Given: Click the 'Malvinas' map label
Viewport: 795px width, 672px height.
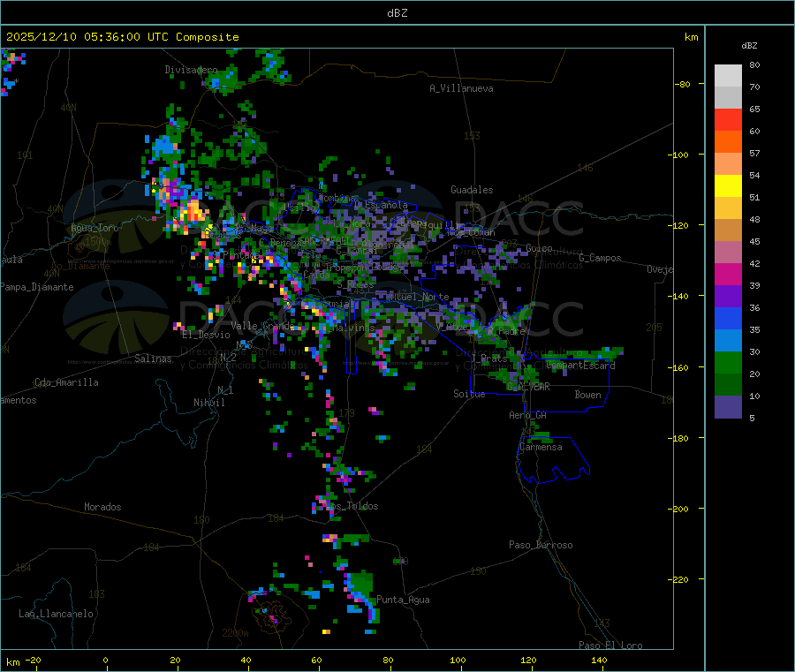Looking at the screenshot, I should coord(353,328).
